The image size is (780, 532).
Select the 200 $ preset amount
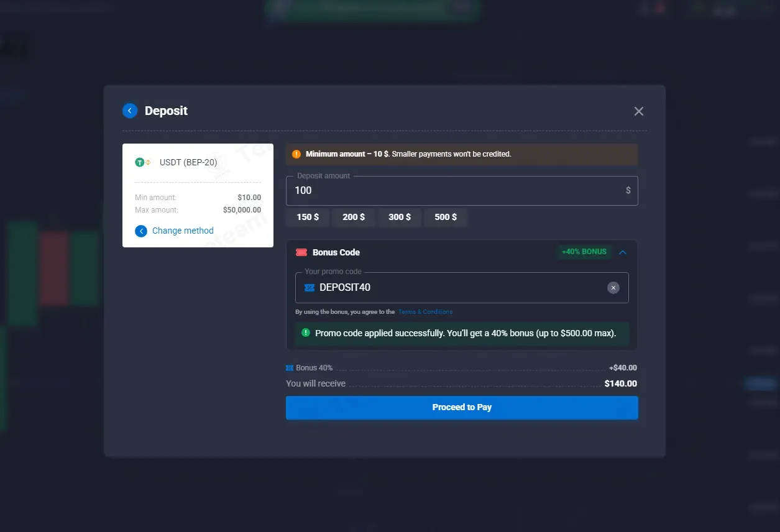pos(354,217)
